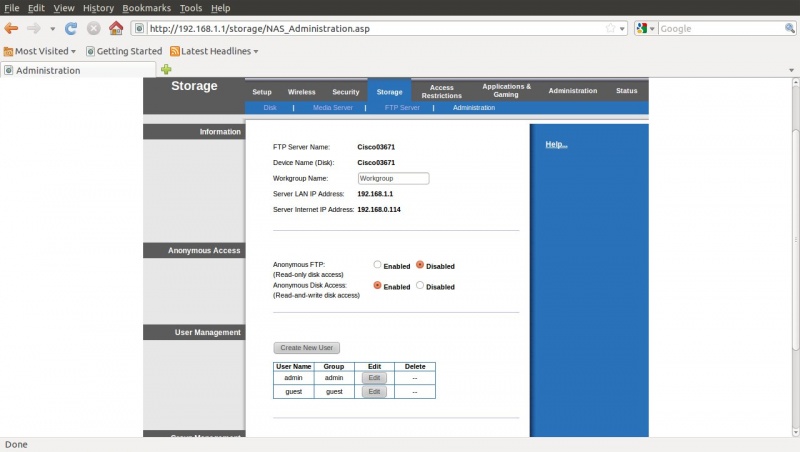Click the browser Back arrow button

pos(12,28)
